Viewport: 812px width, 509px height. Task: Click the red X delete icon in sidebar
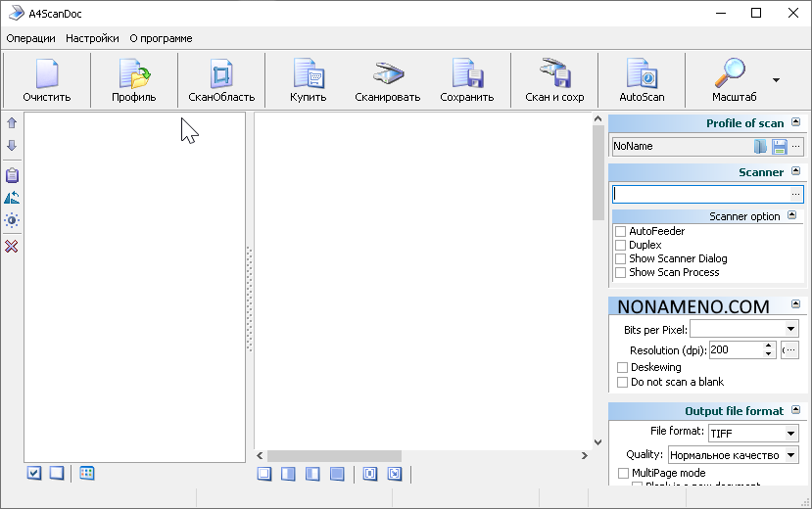click(x=12, y=246)
